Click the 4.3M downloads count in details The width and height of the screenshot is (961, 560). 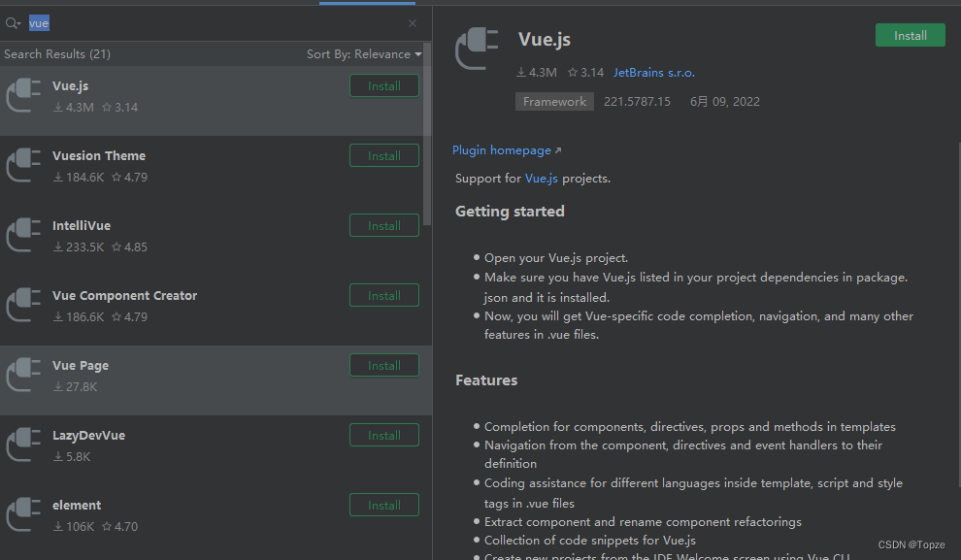coord(536,72)
